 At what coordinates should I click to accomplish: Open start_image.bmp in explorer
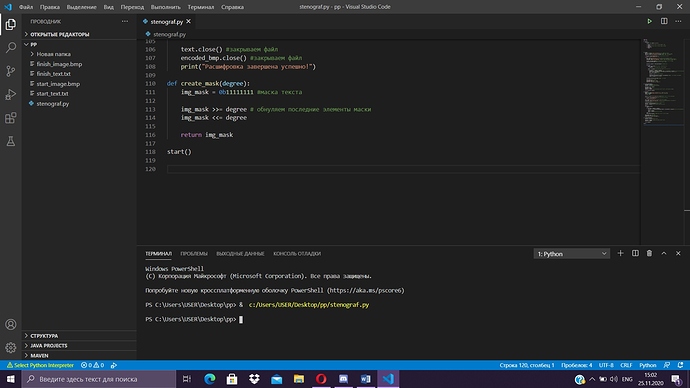[x=58, y=84]
